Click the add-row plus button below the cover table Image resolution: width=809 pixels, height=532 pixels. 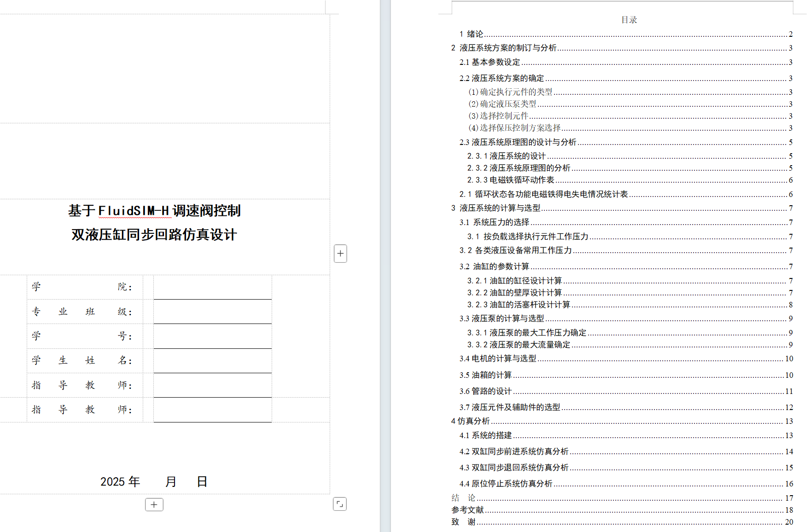click(154, 504)
